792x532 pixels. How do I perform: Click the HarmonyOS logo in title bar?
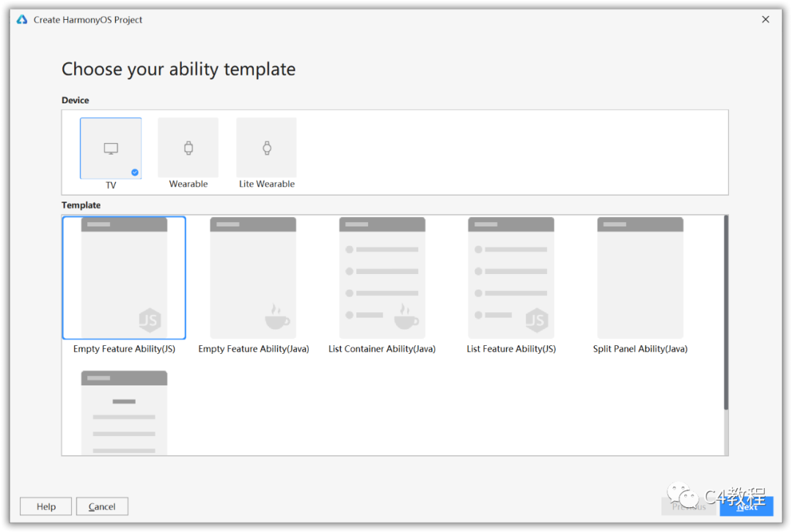pos(22,20)
